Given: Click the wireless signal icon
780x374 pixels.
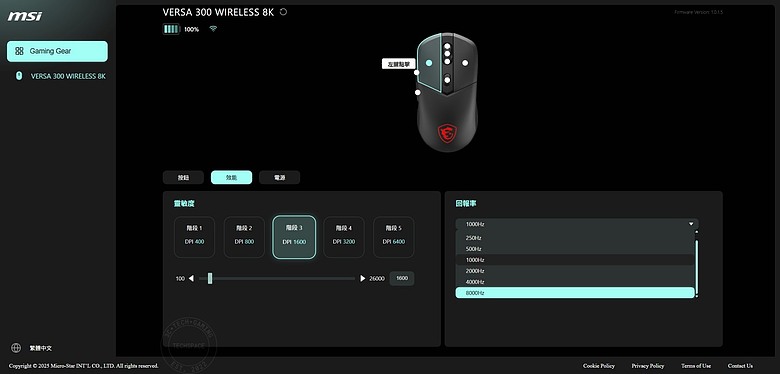Looking at the screenshot, I should [213, 29].
